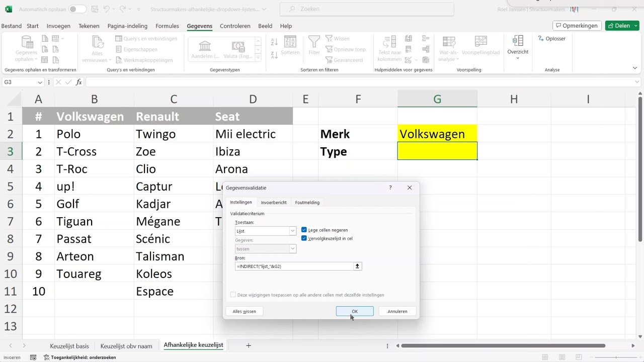Uncheck Vervolgkeuzelijst in cel
644x362 pixels.
pyautogui.click(x=304, y=238)
